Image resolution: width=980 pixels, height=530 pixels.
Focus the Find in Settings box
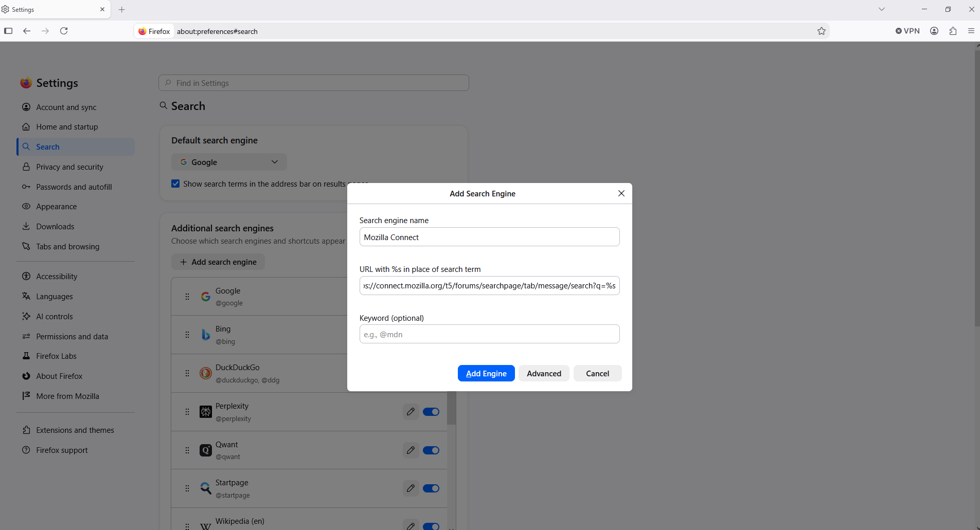click(314, 83)
